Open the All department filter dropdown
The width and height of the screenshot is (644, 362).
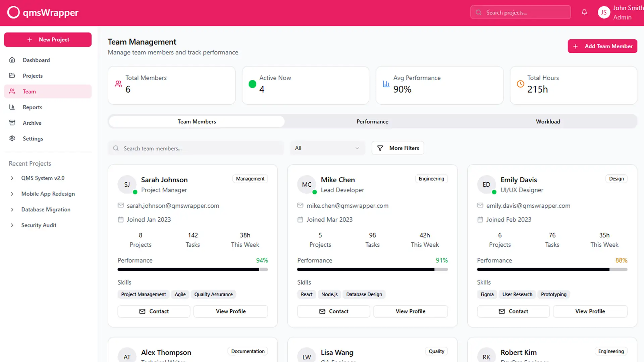tap(327, 148)
